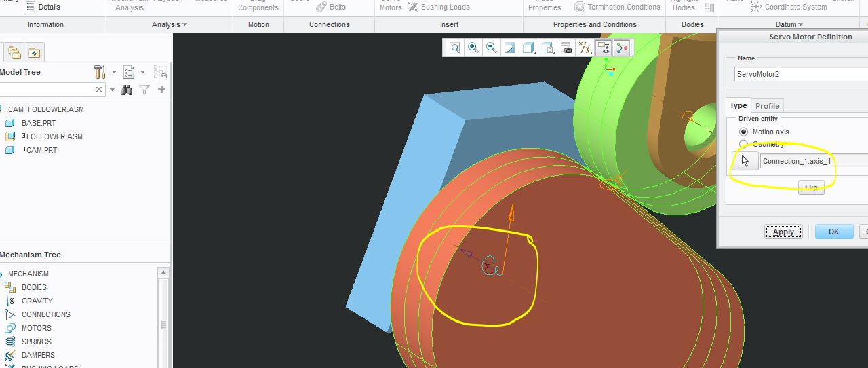Select BASE.PRT in the Model Tree
The image size is (868, 368).
pos(39,123)
